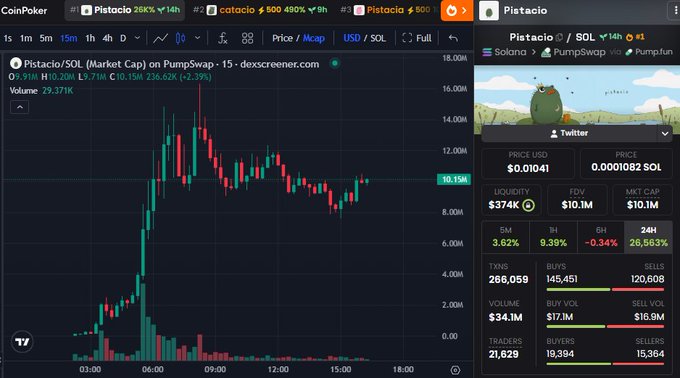Click the CoinPoker ad link

point(24,10)
